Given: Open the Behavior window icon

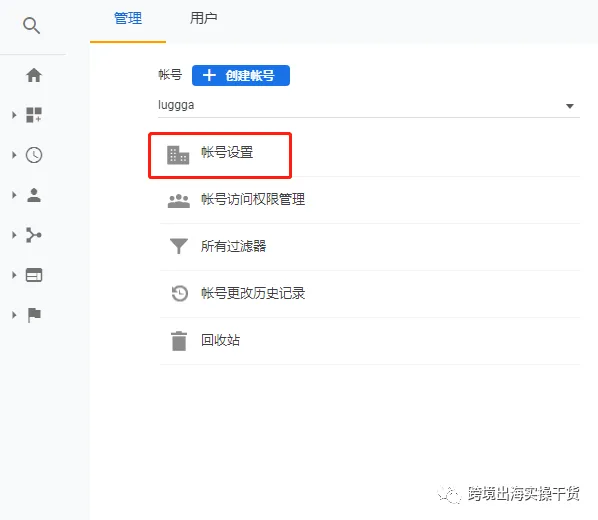Looking at the screenshot, I should tap(34, 275).
